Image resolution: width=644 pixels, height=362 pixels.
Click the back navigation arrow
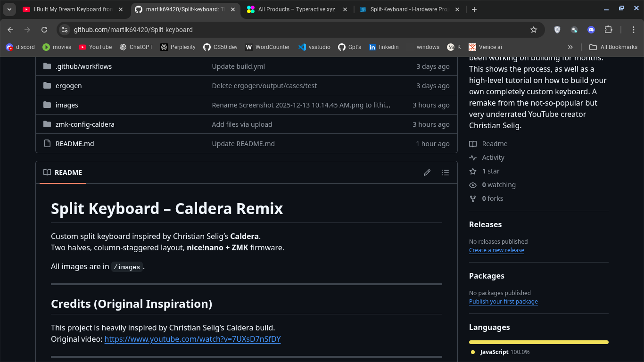click(x=10, y=30)
